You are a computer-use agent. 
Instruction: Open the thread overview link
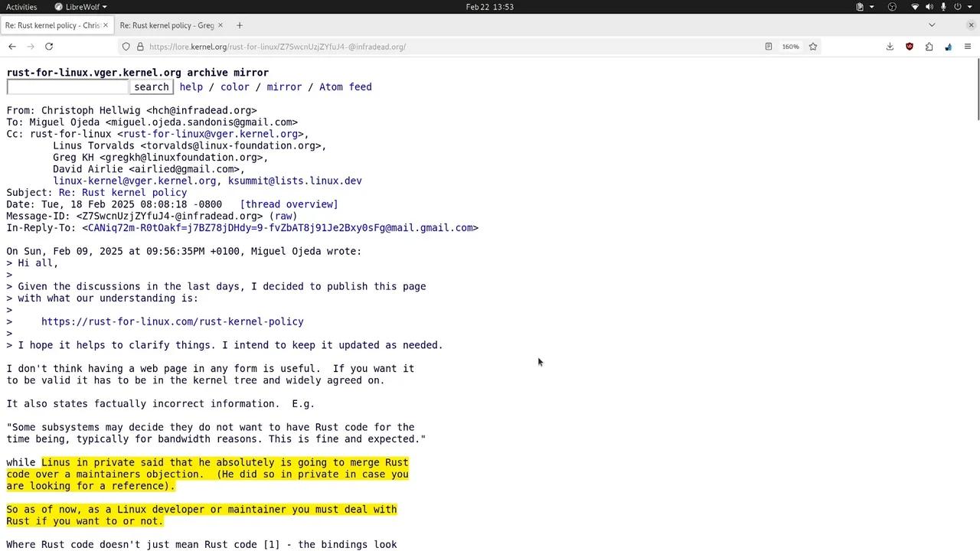tap(289, 204)
